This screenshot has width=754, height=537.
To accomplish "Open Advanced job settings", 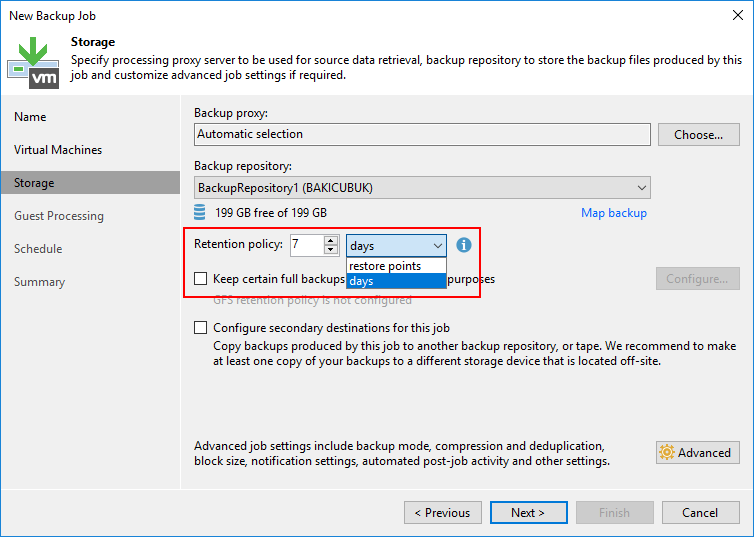I will click(x=698, y=453).
